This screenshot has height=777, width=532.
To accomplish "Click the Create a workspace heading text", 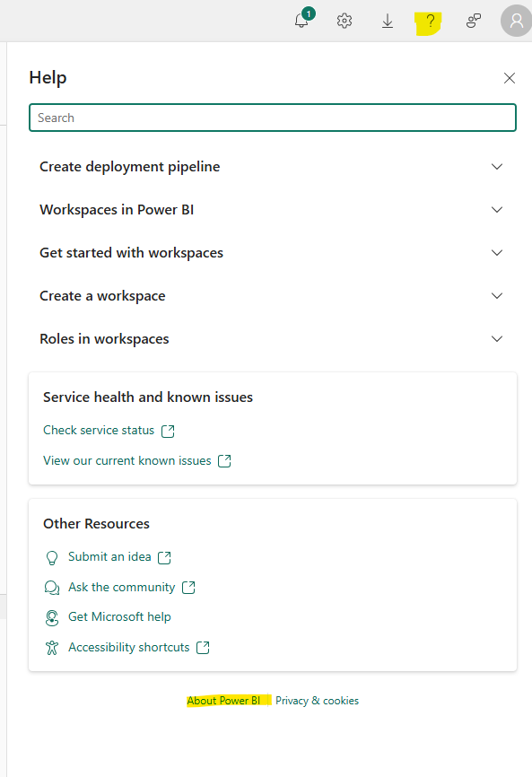I will (102, 296).
